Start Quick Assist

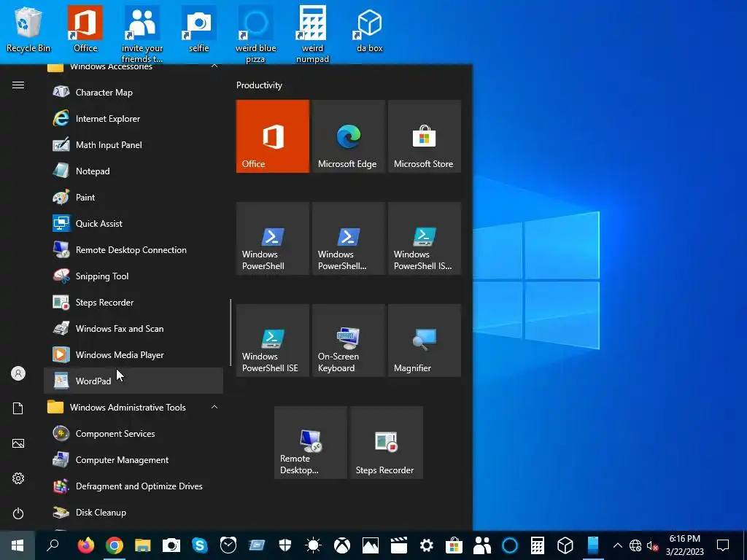[x=133, y=223]
